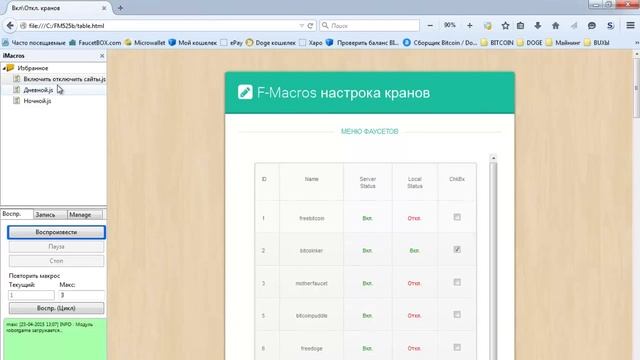Open the BITCOIN bookmarks folder
The image size is (640, 360).
(x=497, y=42)
